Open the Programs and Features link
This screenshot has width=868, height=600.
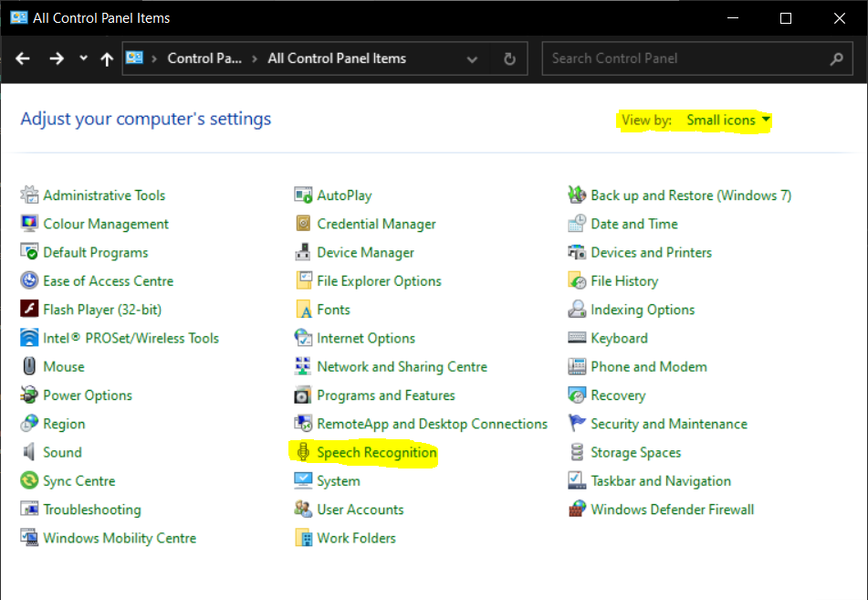385,395
